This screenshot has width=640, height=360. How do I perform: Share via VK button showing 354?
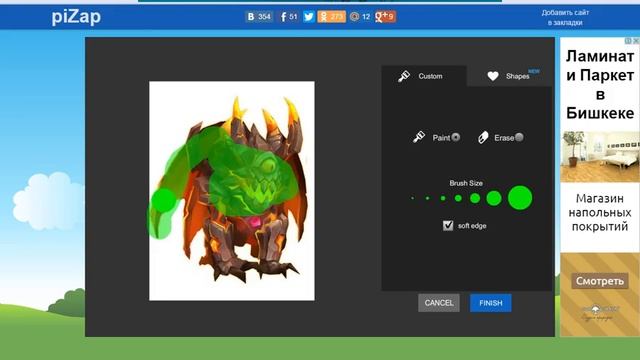(259, 17)
